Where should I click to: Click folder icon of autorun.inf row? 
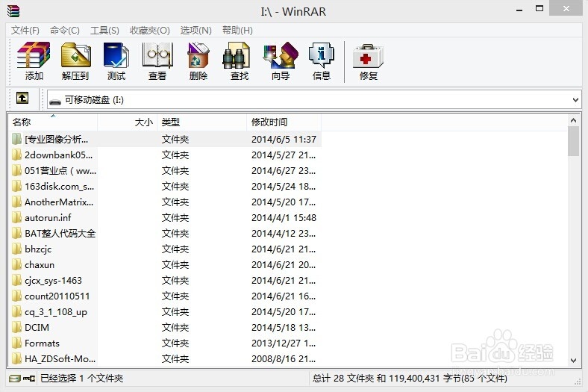pyautogui.click(x=16, y=217)
